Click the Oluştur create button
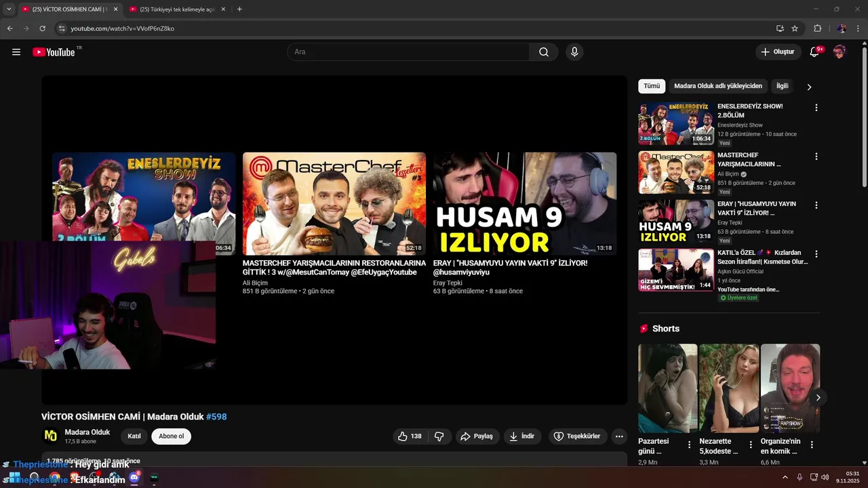Viewport: 868px width, 488px height. click(x=778, y=52)
